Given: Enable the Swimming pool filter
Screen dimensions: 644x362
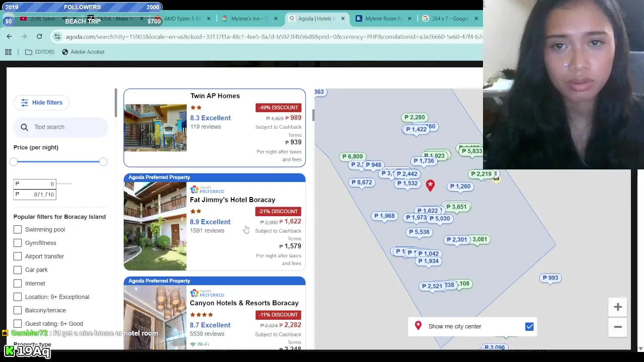Looking at the screenshot, I should coord(18,230).
